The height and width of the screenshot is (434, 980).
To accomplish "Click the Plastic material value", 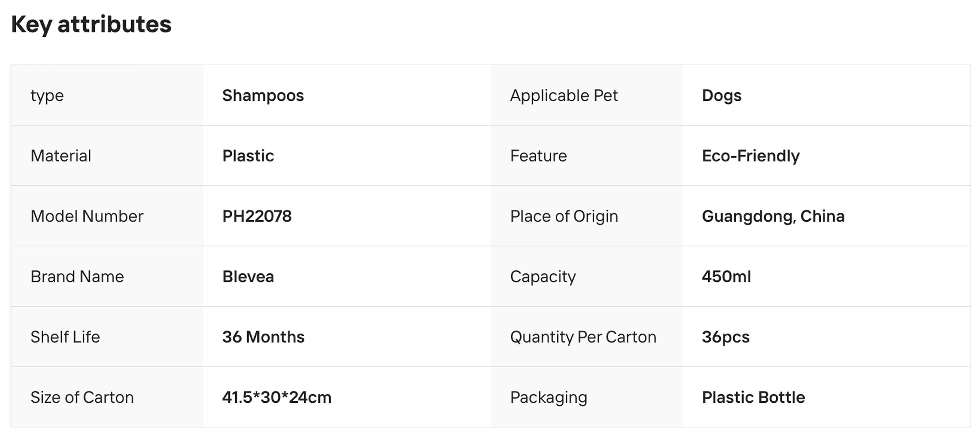I will coord(248,156).
